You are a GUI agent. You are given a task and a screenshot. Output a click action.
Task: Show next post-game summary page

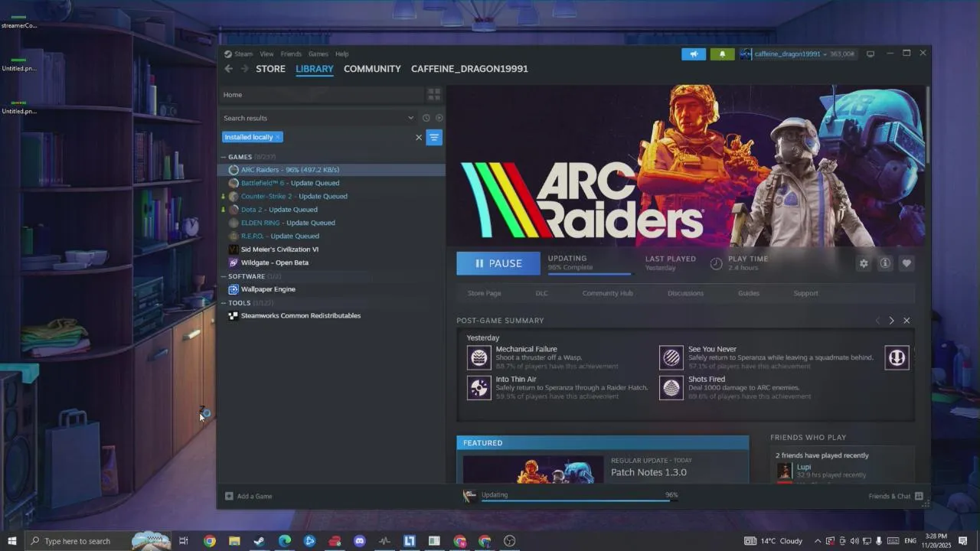891,321
